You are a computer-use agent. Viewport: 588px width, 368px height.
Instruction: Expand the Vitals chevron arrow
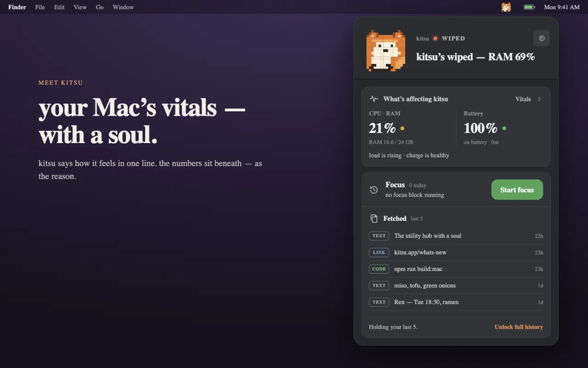click(539, 99)
